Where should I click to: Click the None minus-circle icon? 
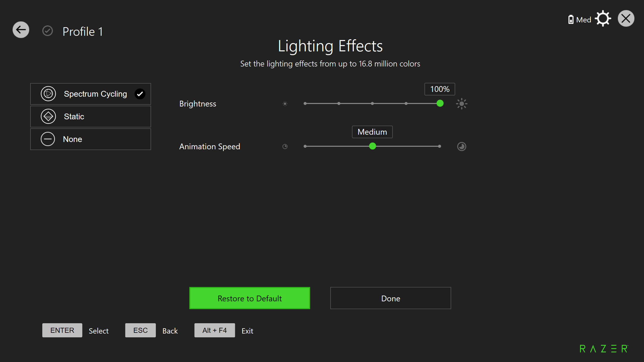pyautogui.click(x=48, y=139)
